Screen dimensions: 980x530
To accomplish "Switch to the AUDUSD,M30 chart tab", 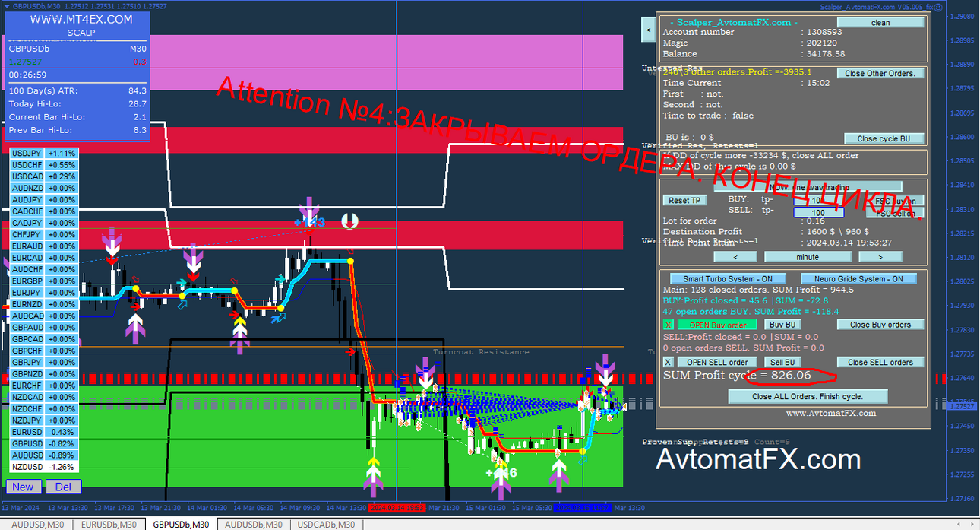I will coord(37,525).
